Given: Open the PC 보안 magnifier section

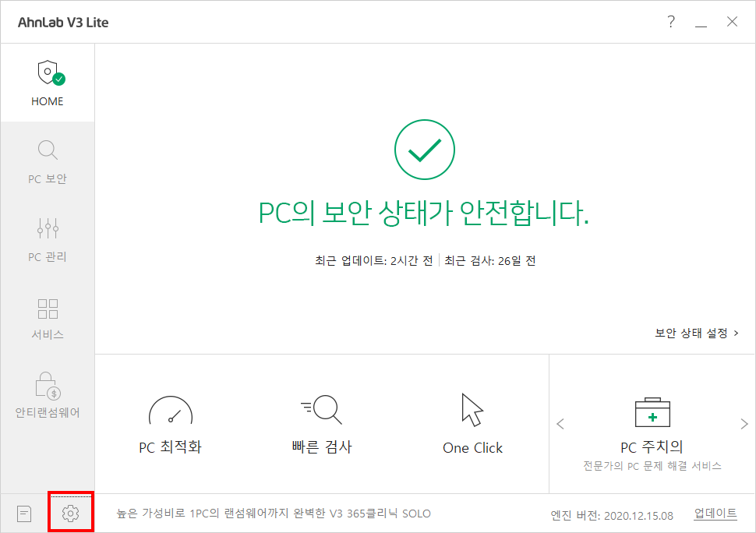Looking at the screenshot, I should pos(48,162).
